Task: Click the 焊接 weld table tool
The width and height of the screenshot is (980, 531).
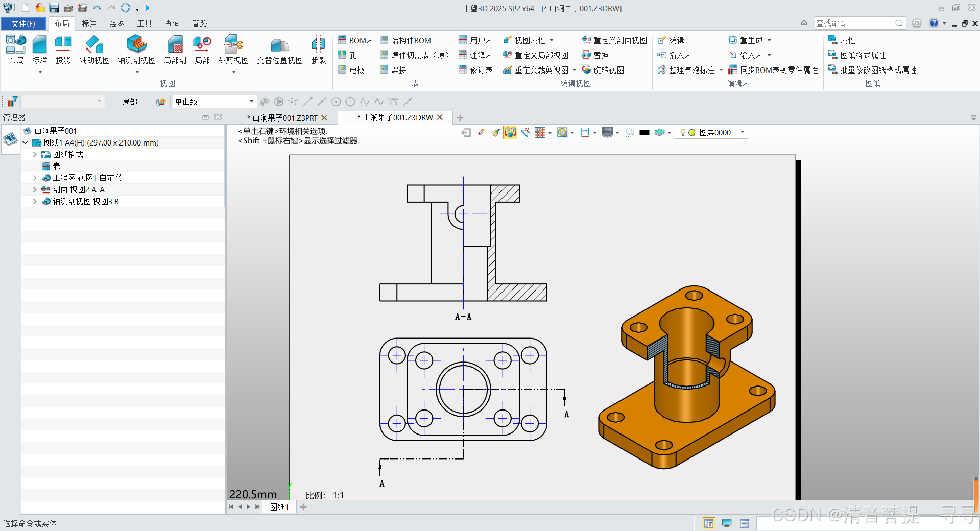Action: (x=393, y=70)
